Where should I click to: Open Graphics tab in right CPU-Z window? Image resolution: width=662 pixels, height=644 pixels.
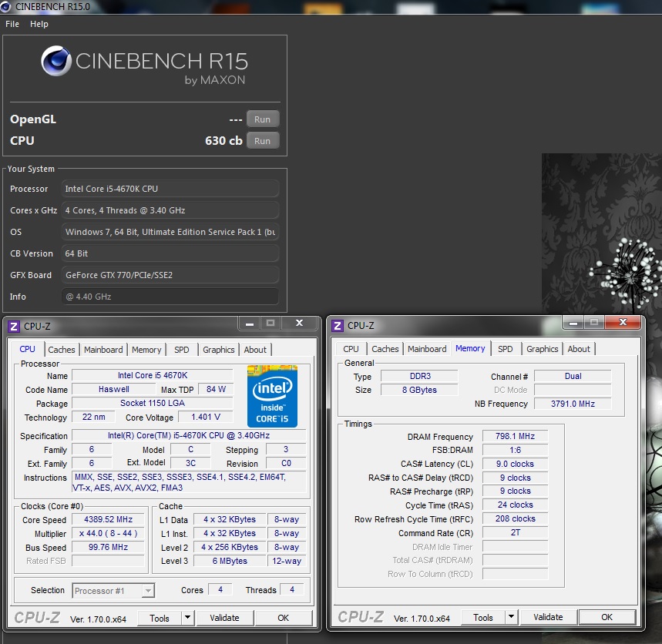[x=542, y=349]
